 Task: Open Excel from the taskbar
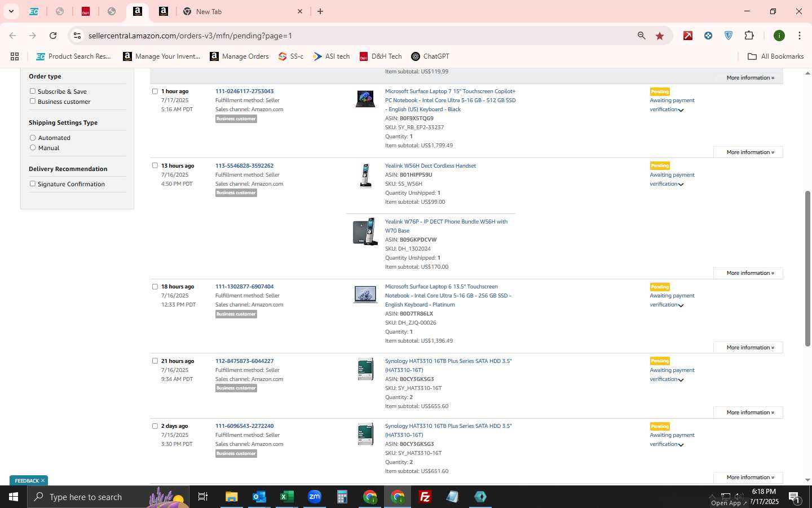tap(286, 497)
